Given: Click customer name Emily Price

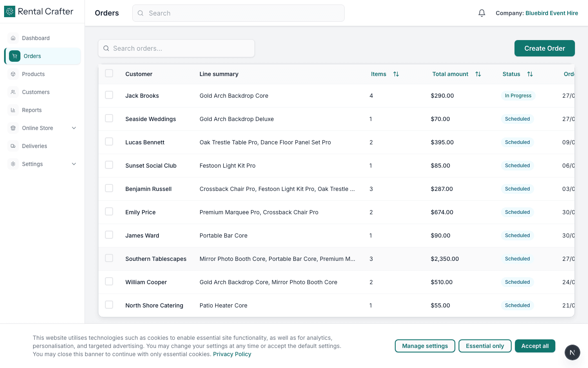Looking at the screenshot, I should 140,212.
